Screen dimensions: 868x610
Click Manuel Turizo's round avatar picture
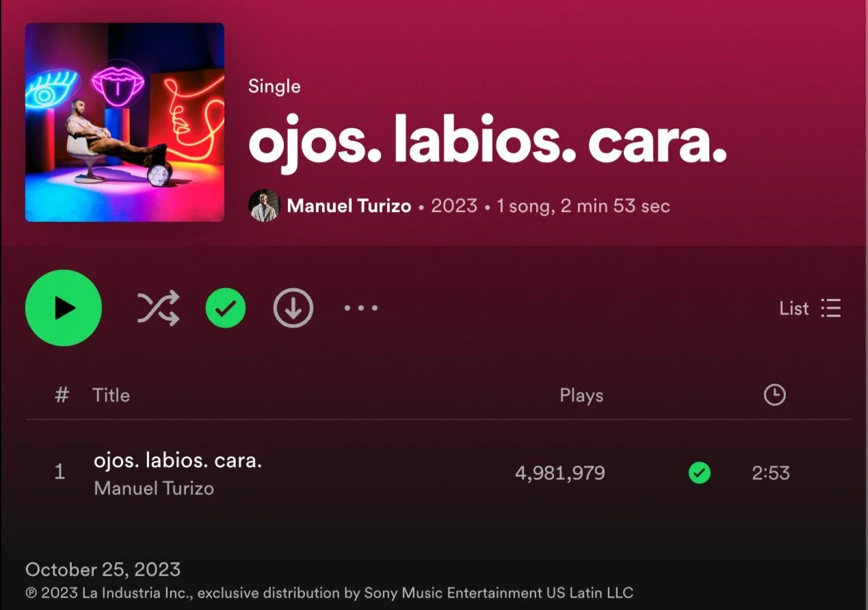coord(264,205)
